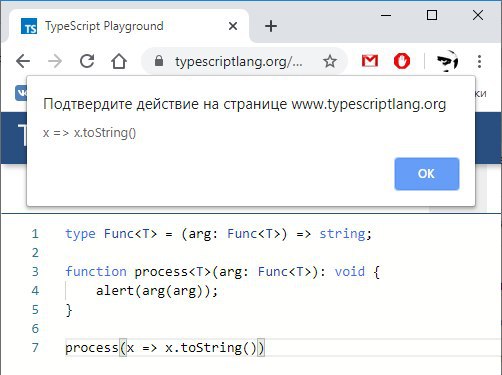Click line 1 'type Func<T>' code text
Viewport: 502px width, 375px height.
tap(218, 234)
